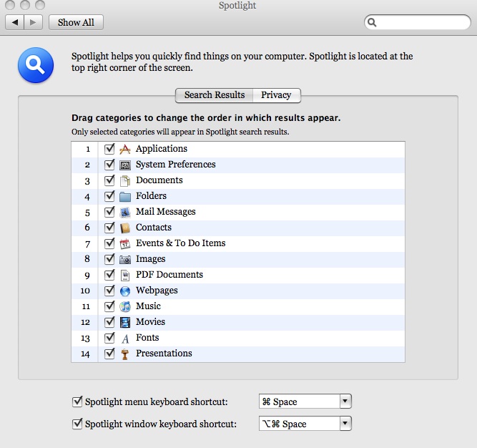Click the Contacts address book icon

point(125,228)
